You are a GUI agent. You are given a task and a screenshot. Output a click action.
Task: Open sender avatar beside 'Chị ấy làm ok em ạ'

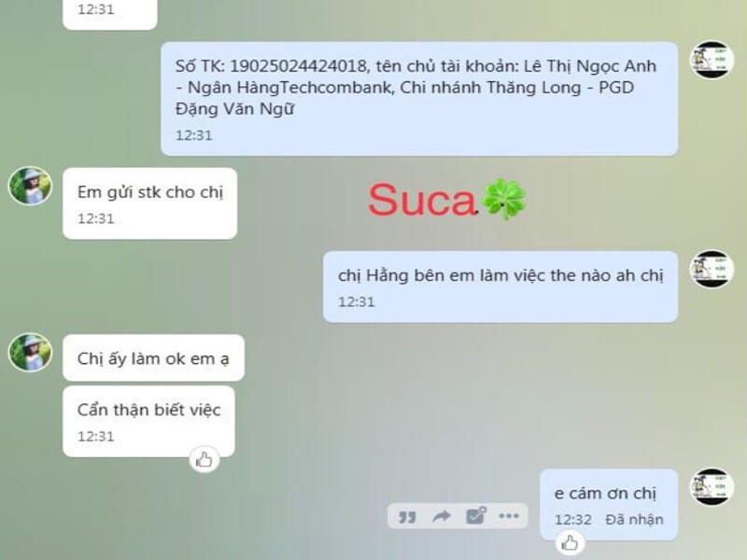point(30,353)
